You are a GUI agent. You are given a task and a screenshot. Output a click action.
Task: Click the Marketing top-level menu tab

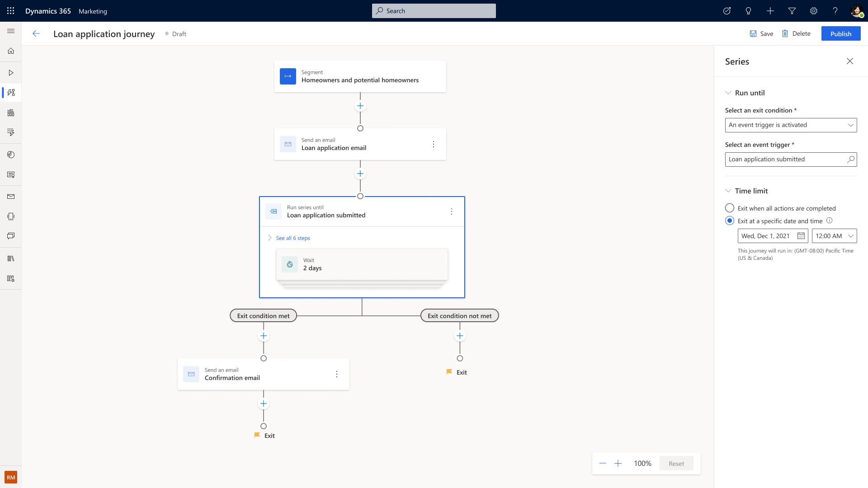(92, 11)
